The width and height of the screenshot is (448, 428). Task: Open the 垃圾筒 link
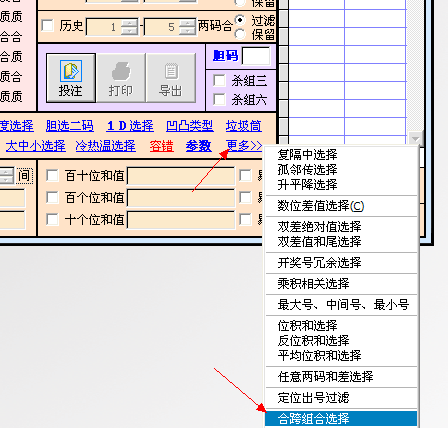[x=244, y=126]
